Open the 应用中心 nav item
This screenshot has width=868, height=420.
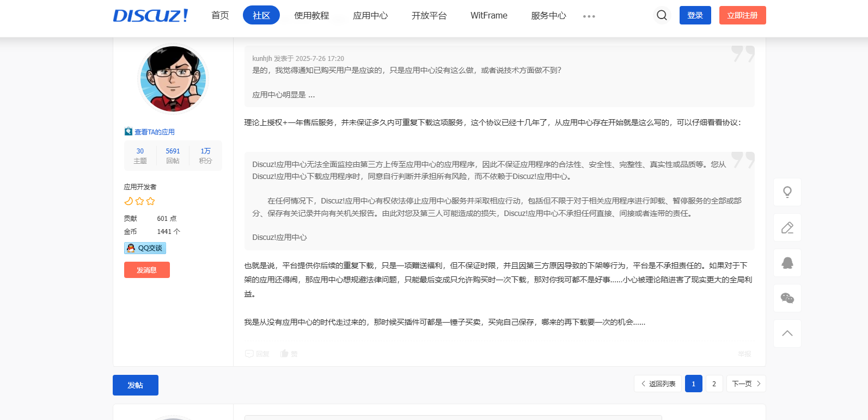click(370, 15)
